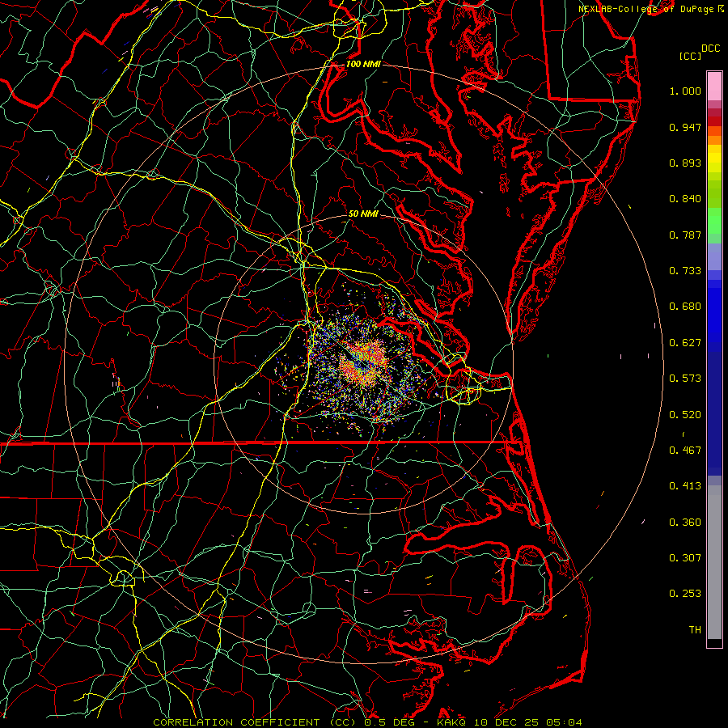Click the 100 NMI range ring label
The height and width of the screenshot is (728, 728).
[363, 64]
